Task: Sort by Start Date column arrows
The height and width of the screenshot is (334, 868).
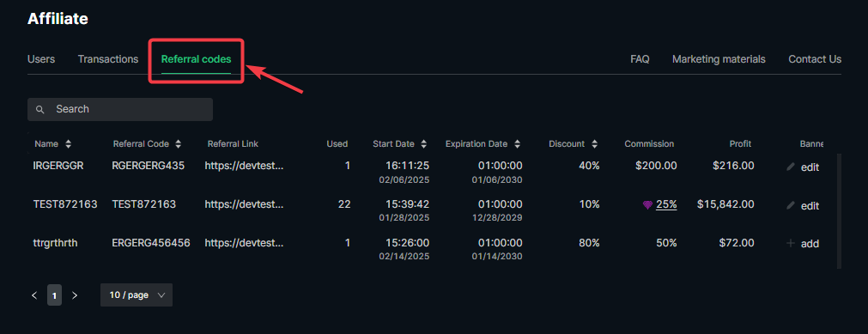Action: 423,144
